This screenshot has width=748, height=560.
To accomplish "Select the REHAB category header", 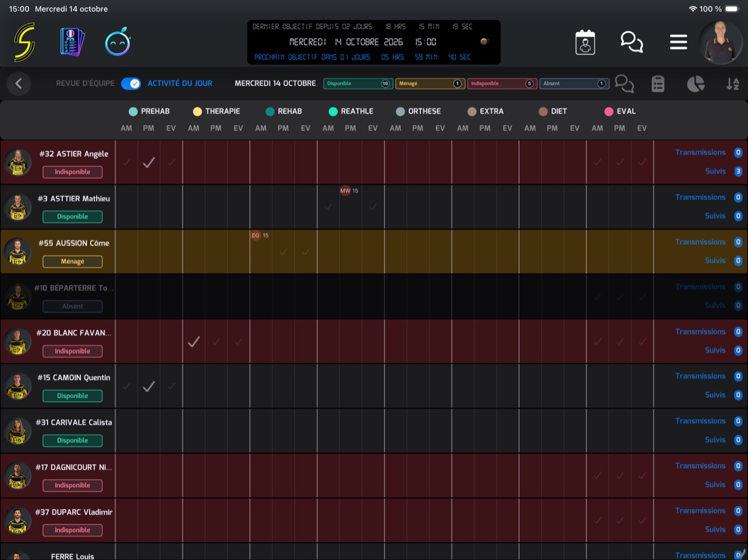I will coord(284,112).
